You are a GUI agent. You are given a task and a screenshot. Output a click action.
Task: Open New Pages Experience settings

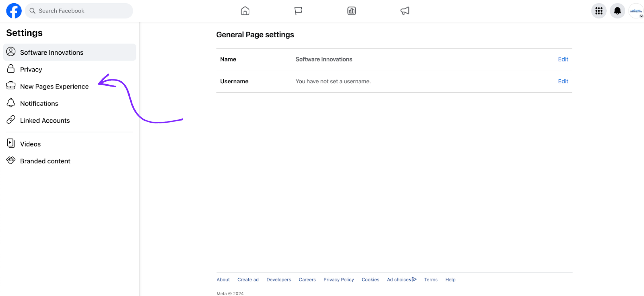pos(70,86)
